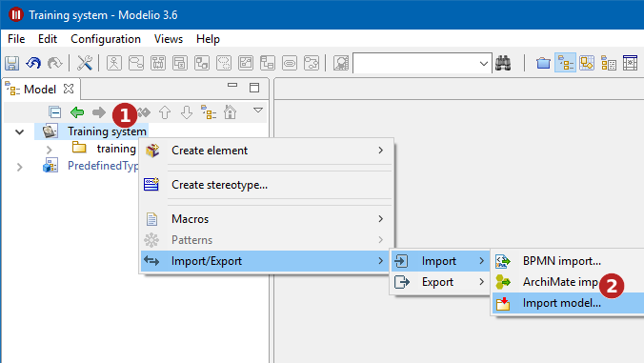The image size is (644, 363).
Task: Open the Model panel view menu triangle
Action: click(258, 111)
